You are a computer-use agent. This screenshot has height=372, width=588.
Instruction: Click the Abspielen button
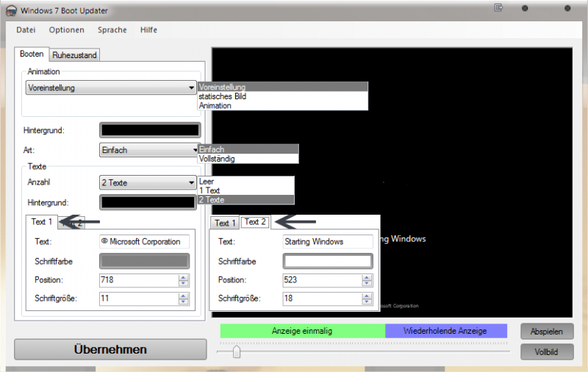[x=547, y=332]
